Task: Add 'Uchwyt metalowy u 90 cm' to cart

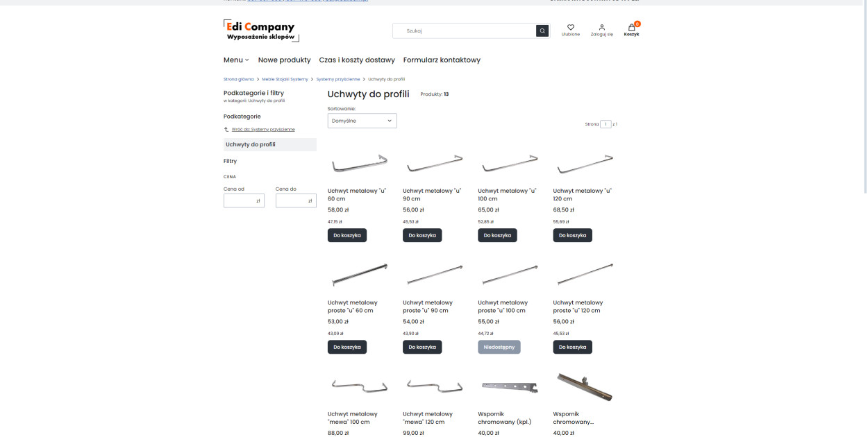Action: [x=422, y=235]
